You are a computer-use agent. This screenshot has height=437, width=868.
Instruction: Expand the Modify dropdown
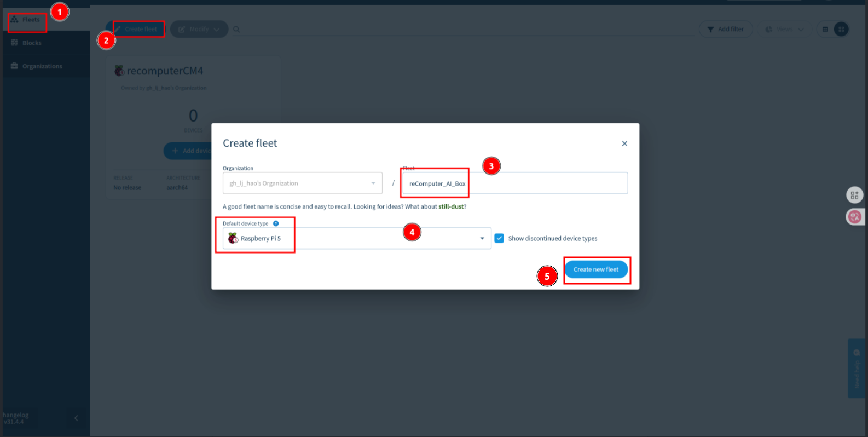[x=199, y=29]
